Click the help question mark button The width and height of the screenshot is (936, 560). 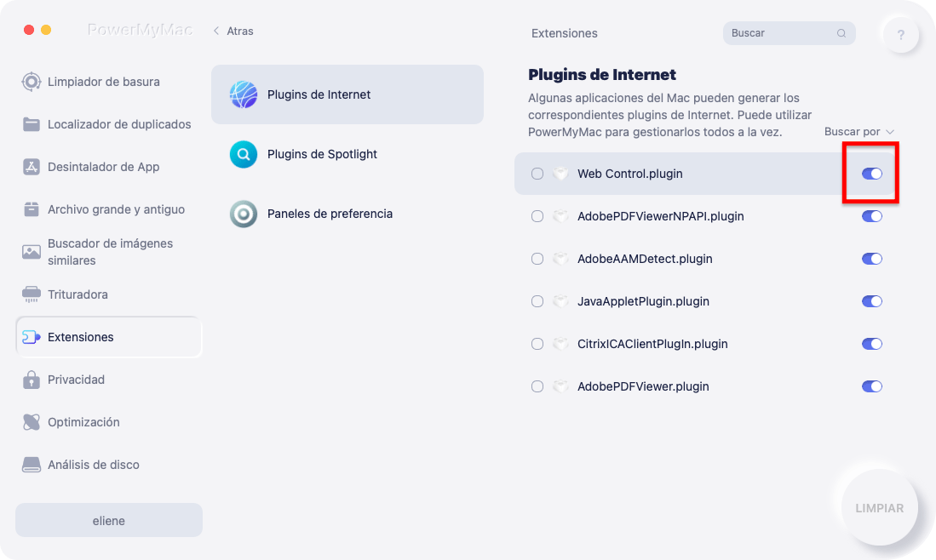tap(901, 35)
